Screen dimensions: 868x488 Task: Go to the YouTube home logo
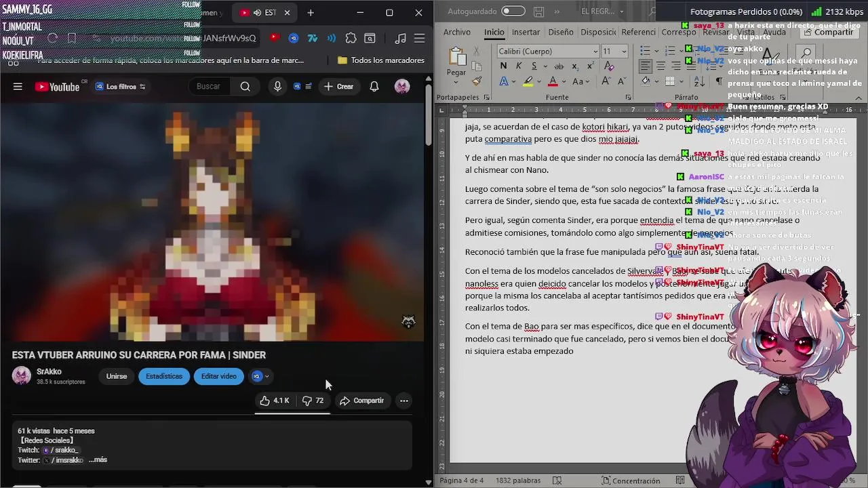click(58, 86)
